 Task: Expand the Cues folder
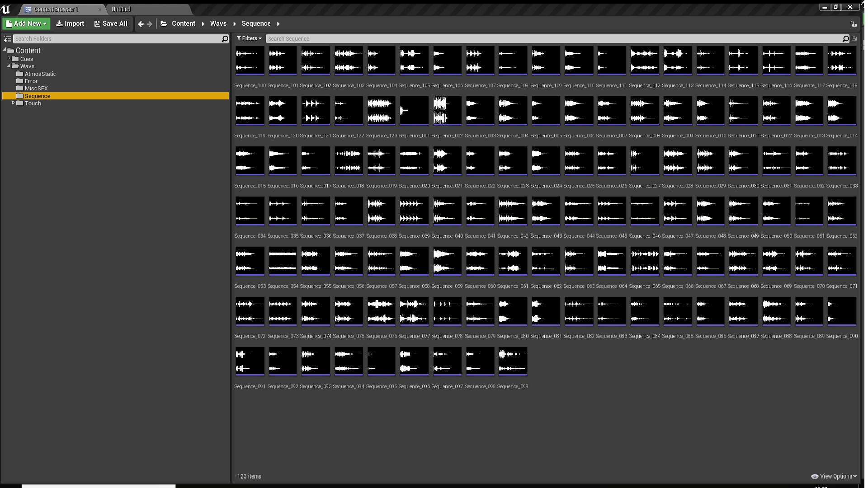coord(9,59)
